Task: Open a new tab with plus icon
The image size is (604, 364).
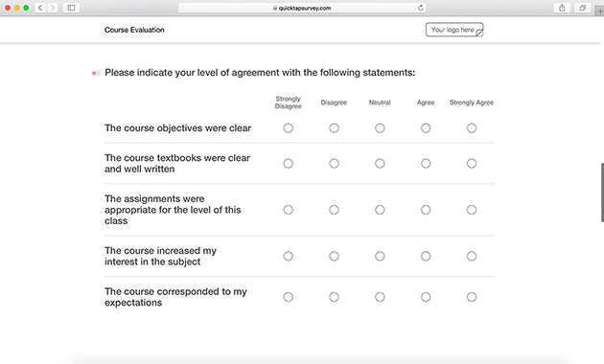Action: click(600, 11)
